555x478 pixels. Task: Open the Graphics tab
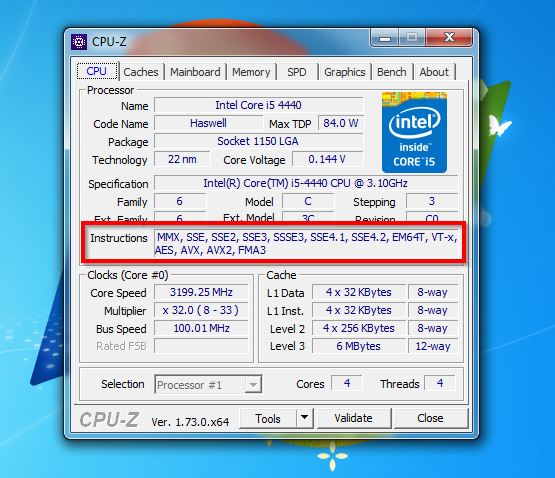coord(344,72)
